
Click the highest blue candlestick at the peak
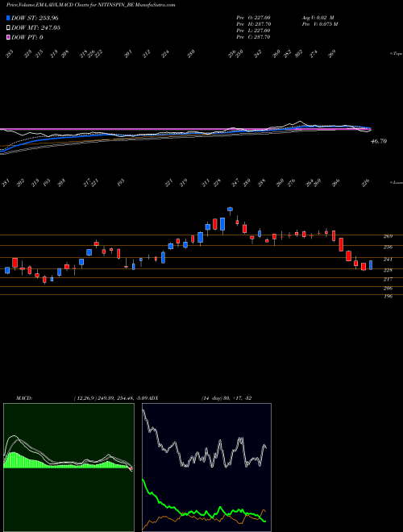pos(230,209)
